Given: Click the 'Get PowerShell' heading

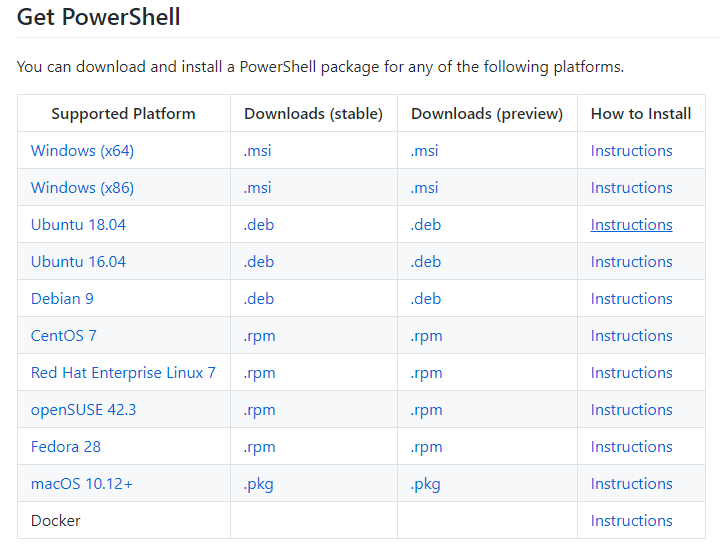Looking at the screenshot, I should click(x=98, y=17).
